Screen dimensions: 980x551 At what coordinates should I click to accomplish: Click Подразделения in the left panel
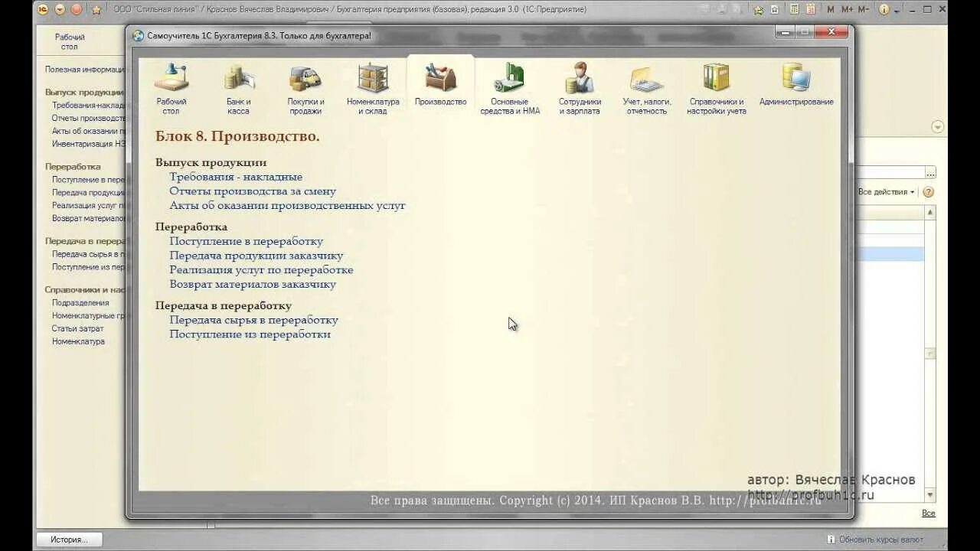[80, 303]
